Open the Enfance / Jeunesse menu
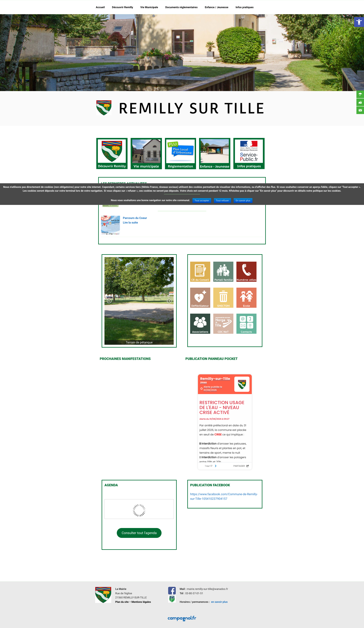Viewport: 364px width, 628px height. pyautogui.click(x=216, y=7)
